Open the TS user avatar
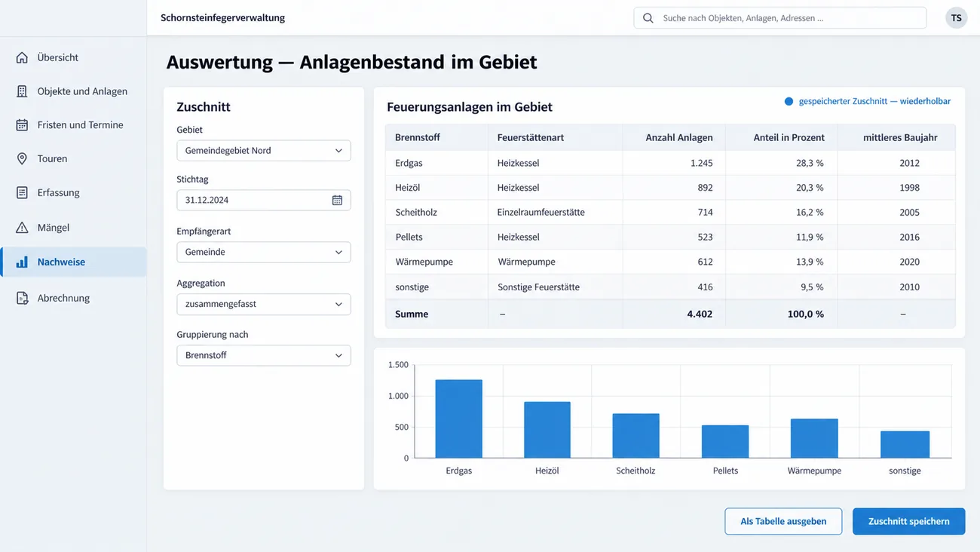Image resolution: width=980 pixels, height=552 pixels. click(956, 18)
